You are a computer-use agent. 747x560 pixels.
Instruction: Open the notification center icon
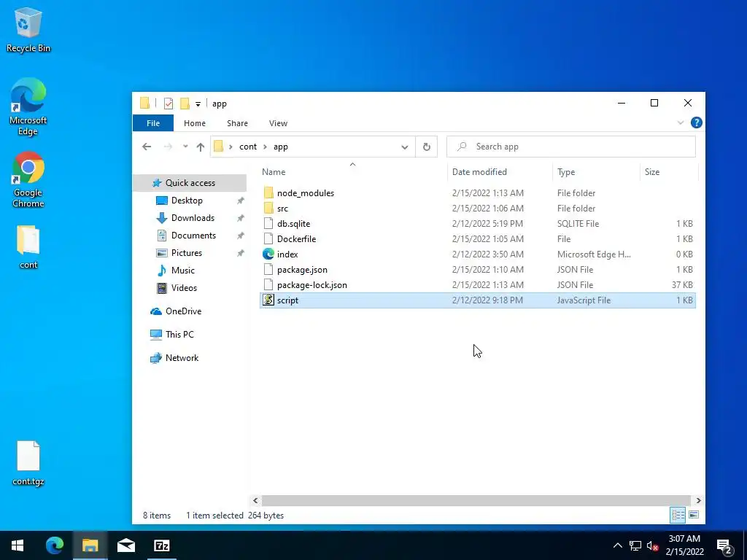click(x=724, y=546)
